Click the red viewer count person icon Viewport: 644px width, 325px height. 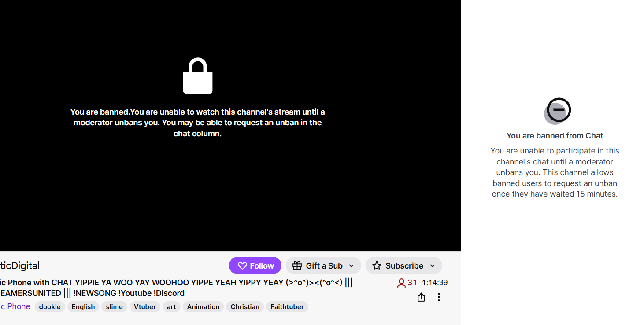tap(401, 283)
